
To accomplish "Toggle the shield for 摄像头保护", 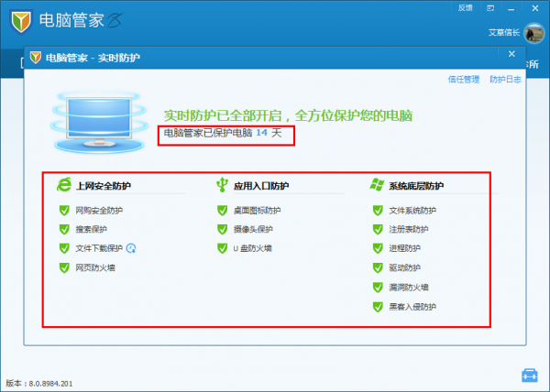I will [x=223, y=229].
